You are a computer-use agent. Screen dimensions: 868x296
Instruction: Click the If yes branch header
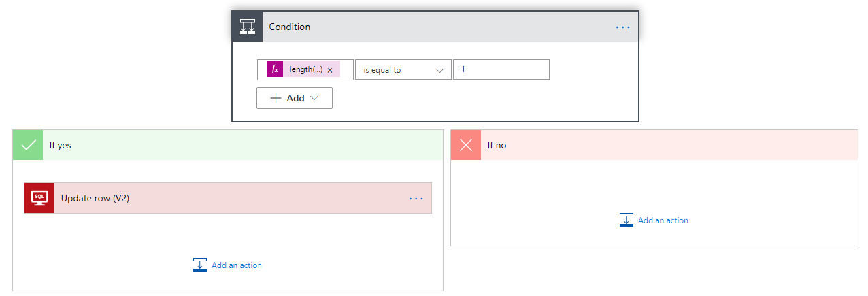coord(228,145)
